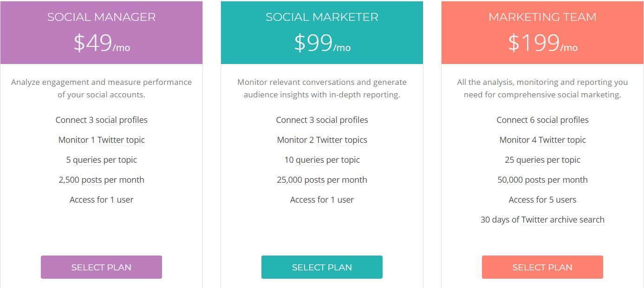Choose the Social Marketer Select Plan button
The width and height of the screenshot is (644, 288).
[322, 267]
